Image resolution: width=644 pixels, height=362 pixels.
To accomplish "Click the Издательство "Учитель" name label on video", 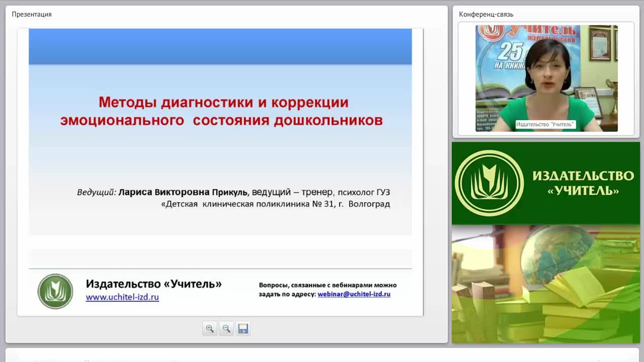I will click(x=545, y=124).
